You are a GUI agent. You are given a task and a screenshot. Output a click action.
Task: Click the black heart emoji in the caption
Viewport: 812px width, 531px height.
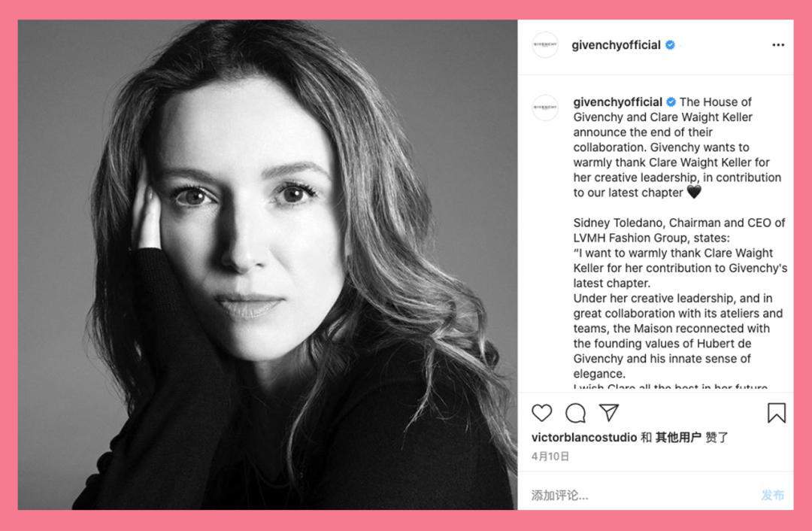tap(694, 193)
